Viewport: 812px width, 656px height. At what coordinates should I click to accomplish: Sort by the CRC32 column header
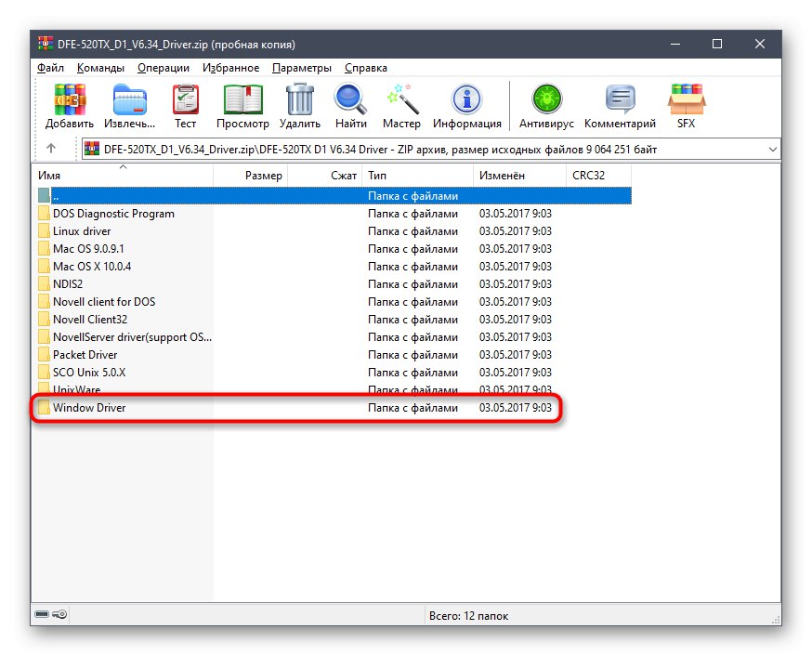coord(598,176)
